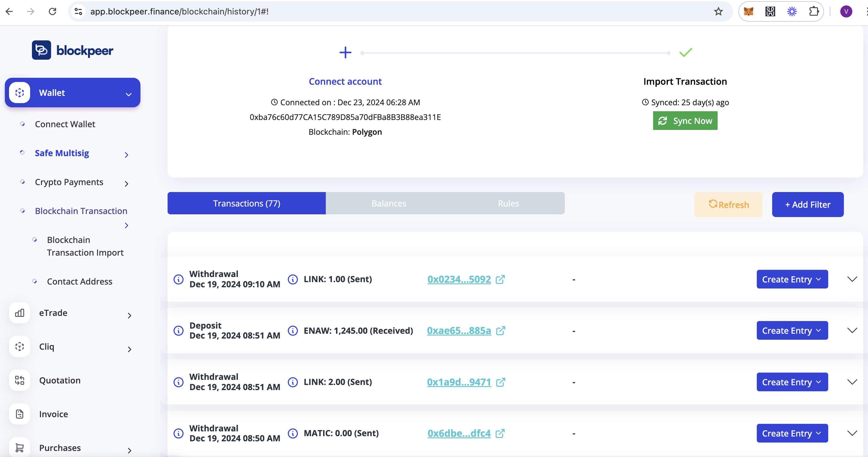Viewport: 868px width, 457px height.
Task: Open external link icon for transaction 0xae65...885a
Action: 501,331
